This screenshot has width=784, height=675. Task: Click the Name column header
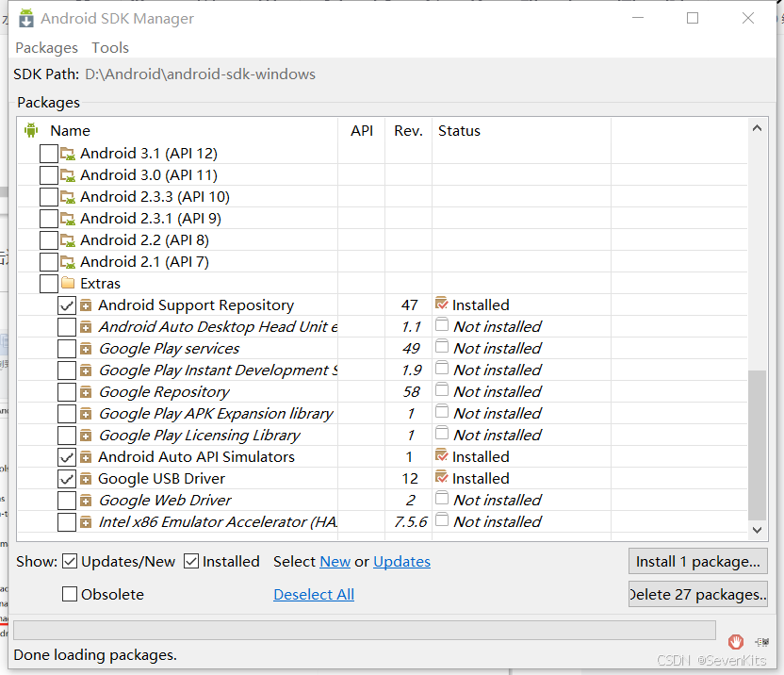coord(70,131)
